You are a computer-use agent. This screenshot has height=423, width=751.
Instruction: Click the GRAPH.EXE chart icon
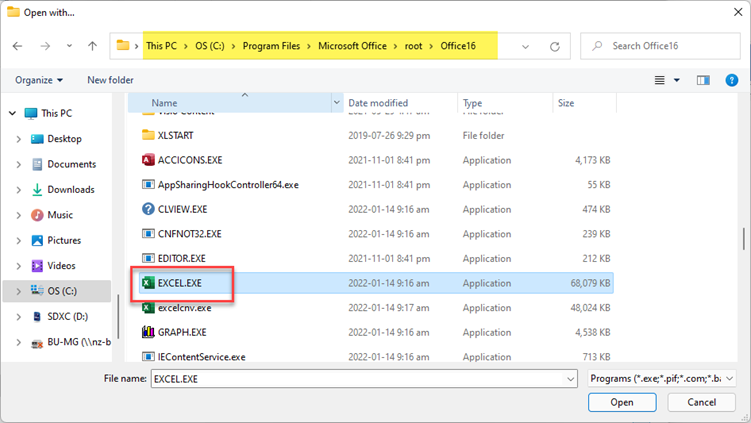[148, 332]
